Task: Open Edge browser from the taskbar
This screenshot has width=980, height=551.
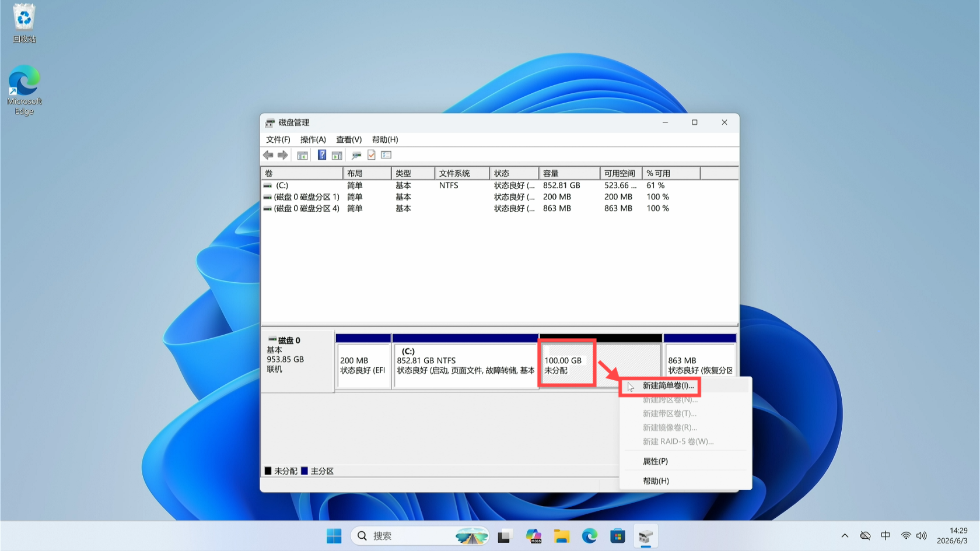Action: 590,536
